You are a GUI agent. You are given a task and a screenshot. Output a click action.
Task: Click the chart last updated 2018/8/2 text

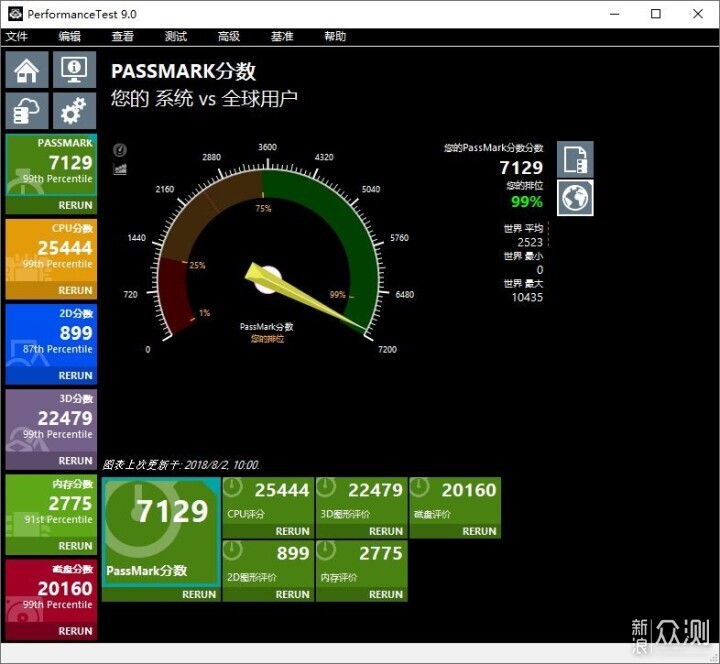point(181,465)
